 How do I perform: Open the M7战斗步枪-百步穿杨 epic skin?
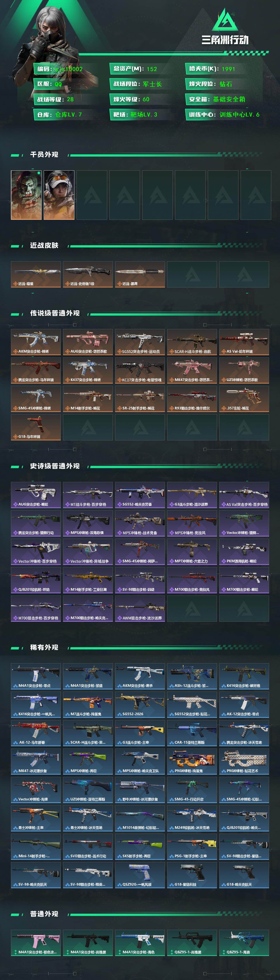coord(88,495)
